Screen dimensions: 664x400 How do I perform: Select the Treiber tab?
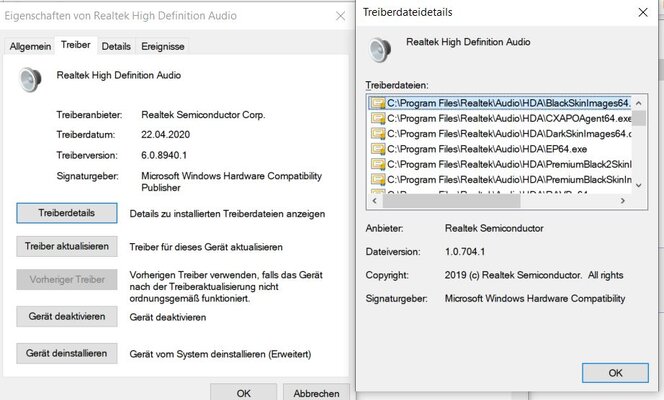[x=76, y=45]
